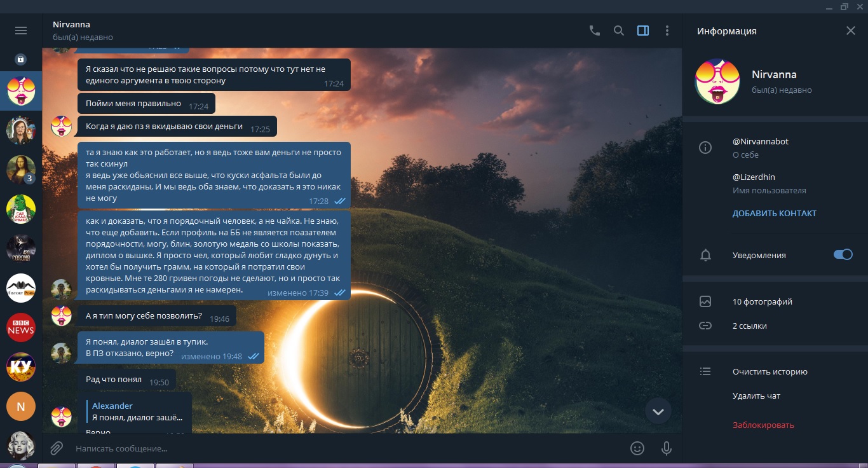Start a voice call with Nirvanna
This screenshot has height=468, width=868.
coord(595,31)
